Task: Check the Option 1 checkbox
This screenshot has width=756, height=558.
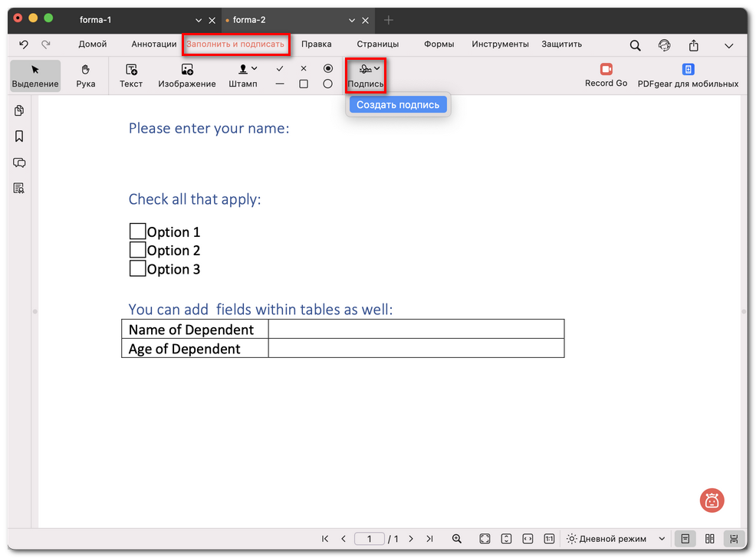Action: [x=137, y=231]
